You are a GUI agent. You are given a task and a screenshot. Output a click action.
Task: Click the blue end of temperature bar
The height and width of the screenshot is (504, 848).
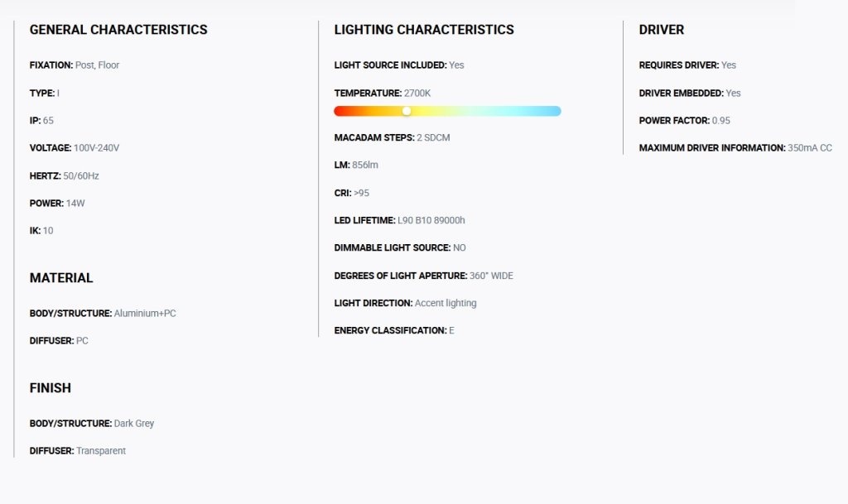point(554,111)
